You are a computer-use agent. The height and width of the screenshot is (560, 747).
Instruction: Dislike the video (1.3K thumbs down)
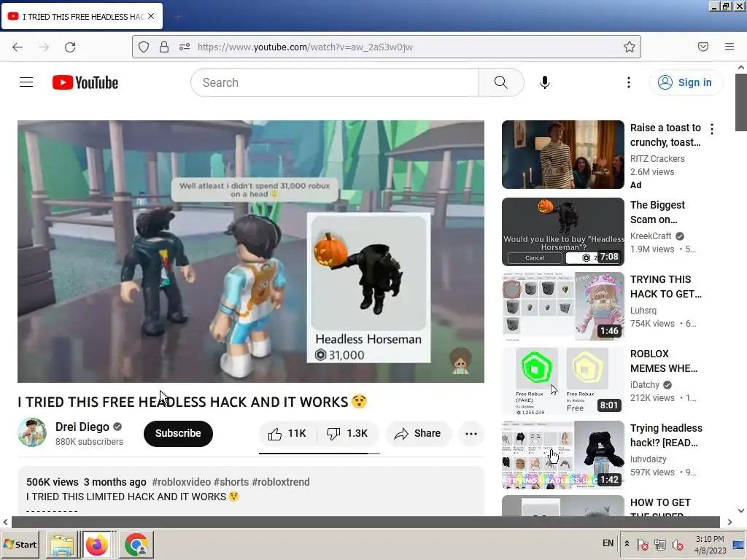(347, 433)
